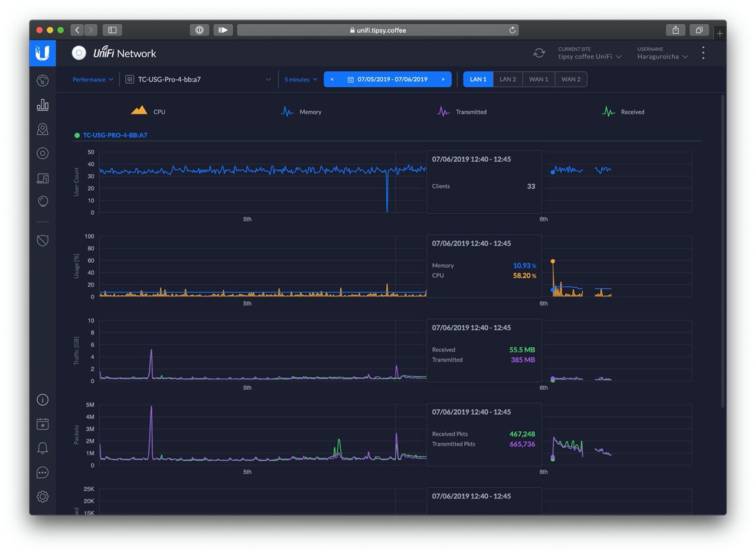The image size is (756, 554).
Task: Open the Alerts bell icon
Action: pos(43,448)
